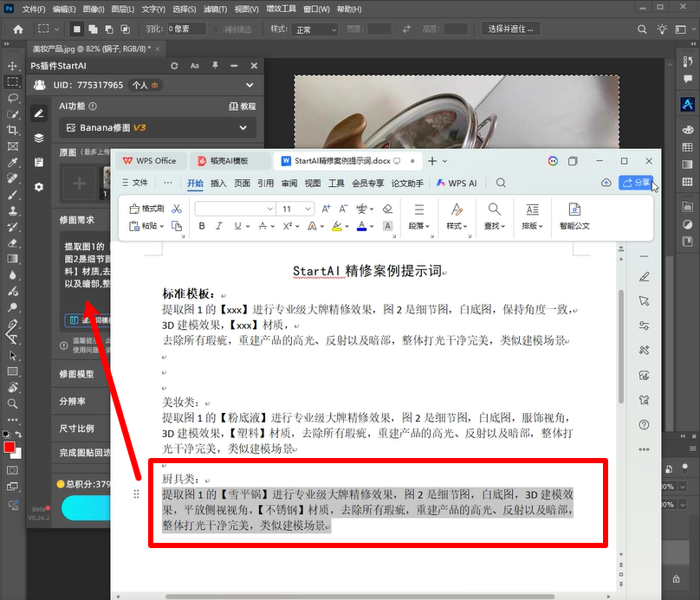Open the 样式 style dropdown in Photoshop

314,29
